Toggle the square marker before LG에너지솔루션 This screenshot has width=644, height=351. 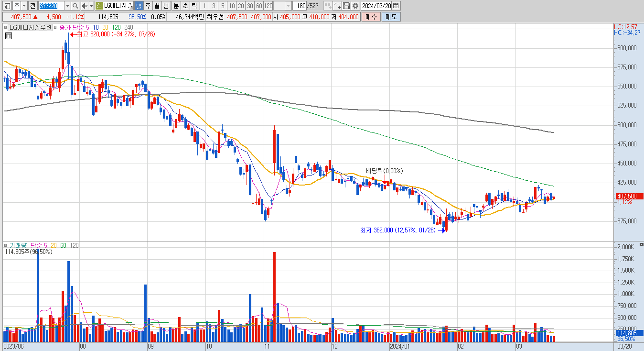[6, 27]
